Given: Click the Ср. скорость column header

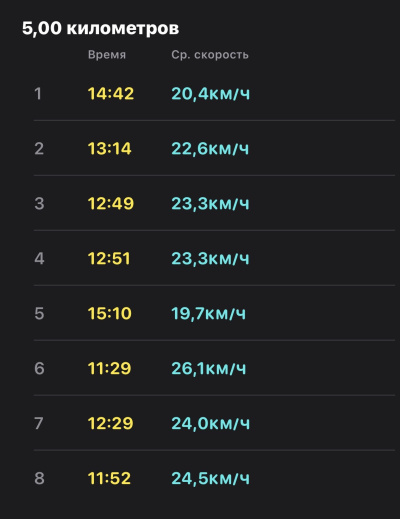Looking at the screenshot, I should (210, 55).
